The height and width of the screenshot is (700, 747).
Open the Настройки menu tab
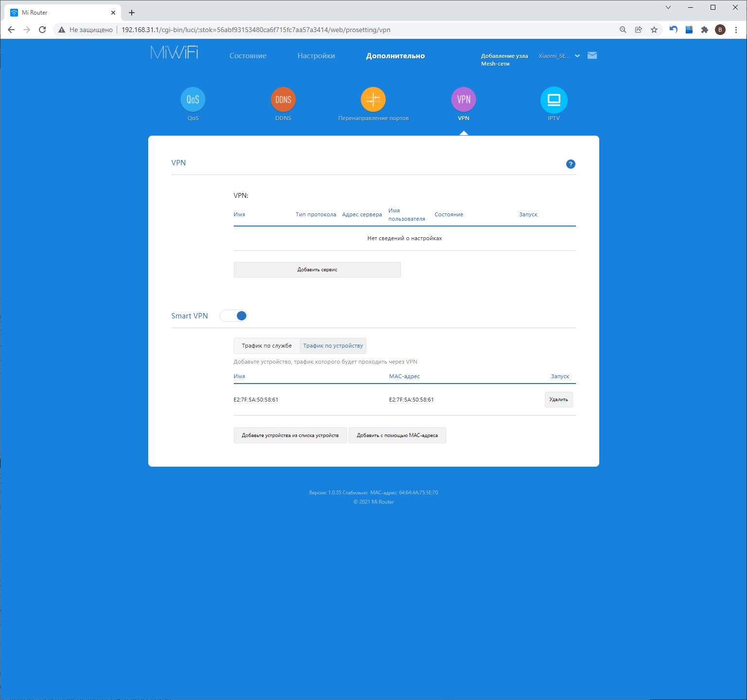(x=316, y=56)
